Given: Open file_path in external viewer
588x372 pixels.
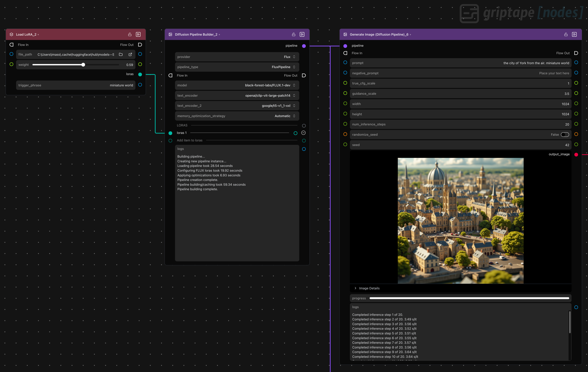Looking at the screenshot, I should point(130,54).
